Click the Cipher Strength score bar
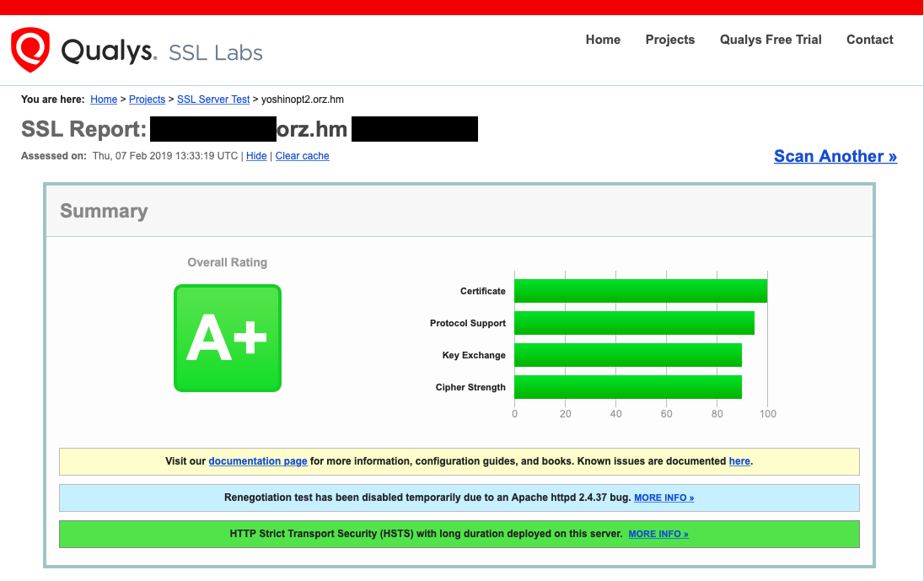 coord(628,387)
